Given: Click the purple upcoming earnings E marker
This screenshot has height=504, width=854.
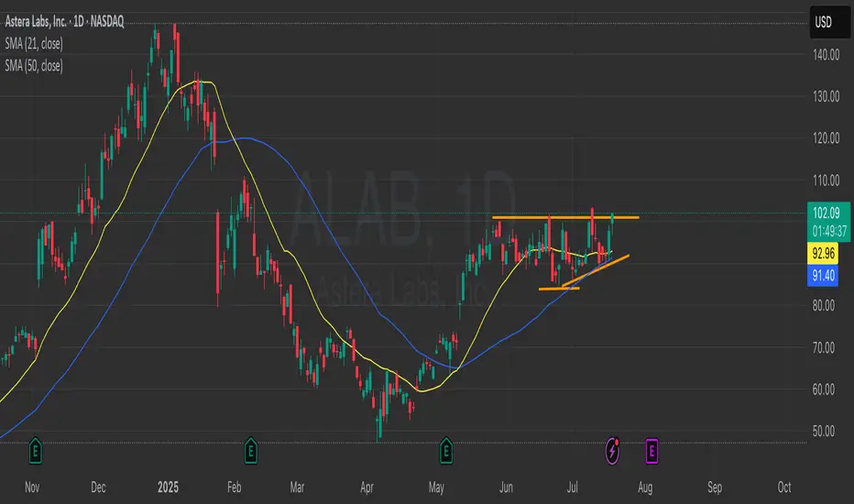Looking at the screenshot, I should point(651,451).
